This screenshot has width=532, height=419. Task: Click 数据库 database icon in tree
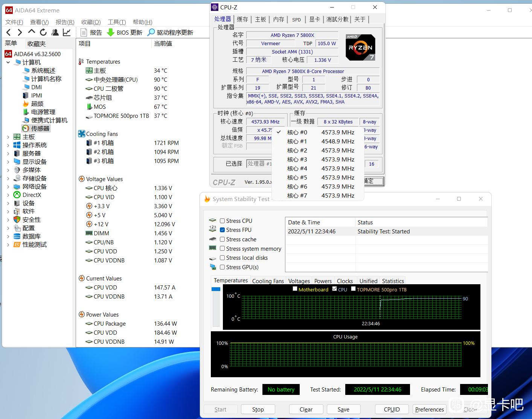17,236
